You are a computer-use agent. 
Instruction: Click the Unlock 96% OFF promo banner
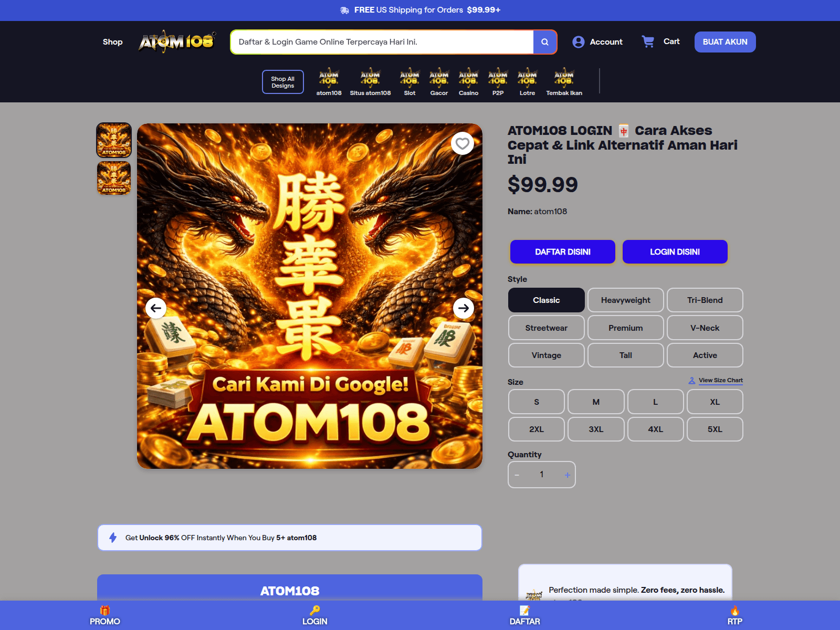point(290,538)
